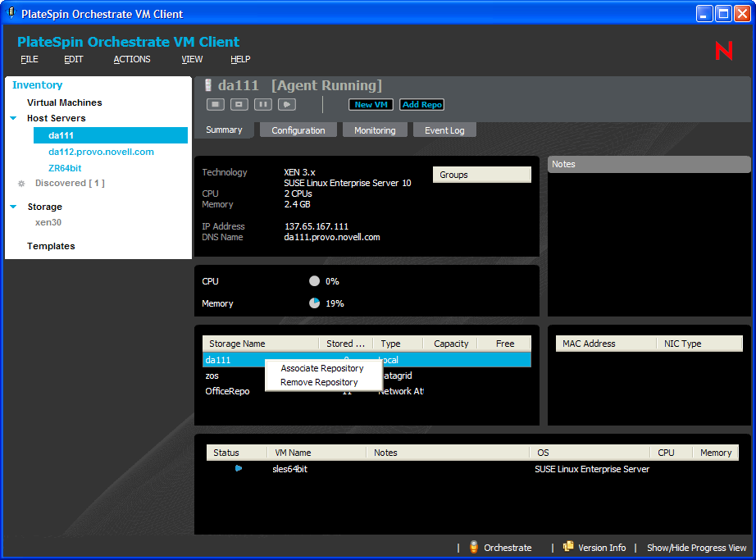Click the Stop VM toolbar icon
This screenshot has height=560, width=756.
[x=216, y=104]
